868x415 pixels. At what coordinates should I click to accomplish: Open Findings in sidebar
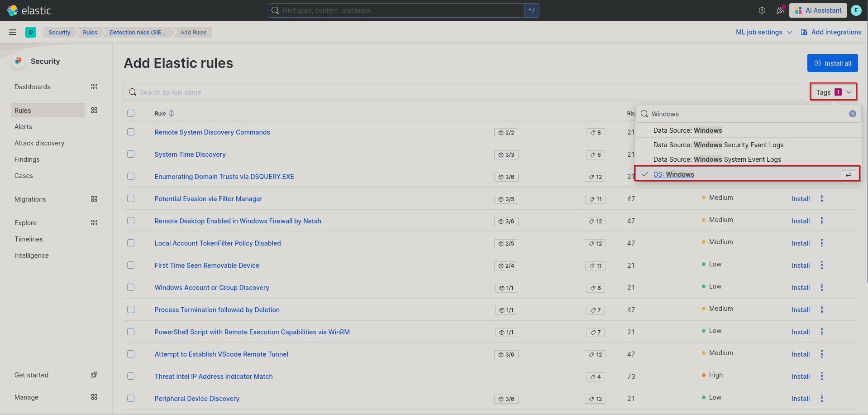click(27, 159)
